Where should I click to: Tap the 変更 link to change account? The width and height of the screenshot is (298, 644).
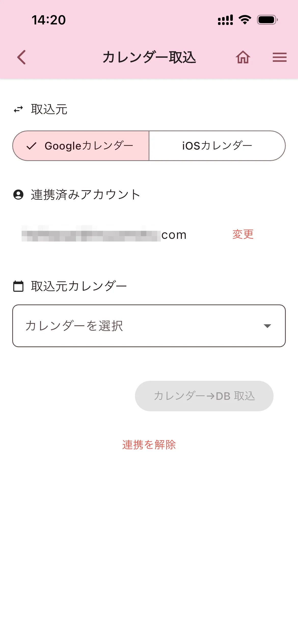(x=243, y=234)
